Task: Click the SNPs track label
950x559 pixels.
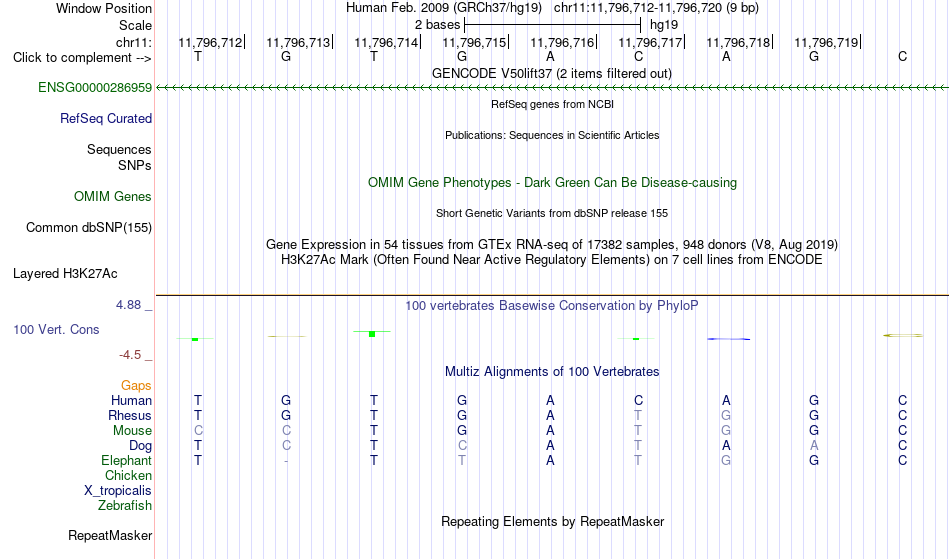Action: (x=135, y=165)
